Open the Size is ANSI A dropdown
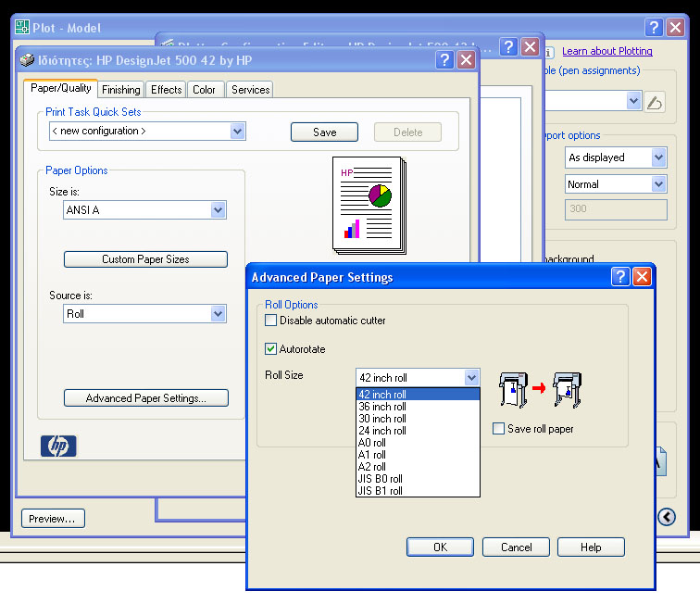 [x=218, y=210]
